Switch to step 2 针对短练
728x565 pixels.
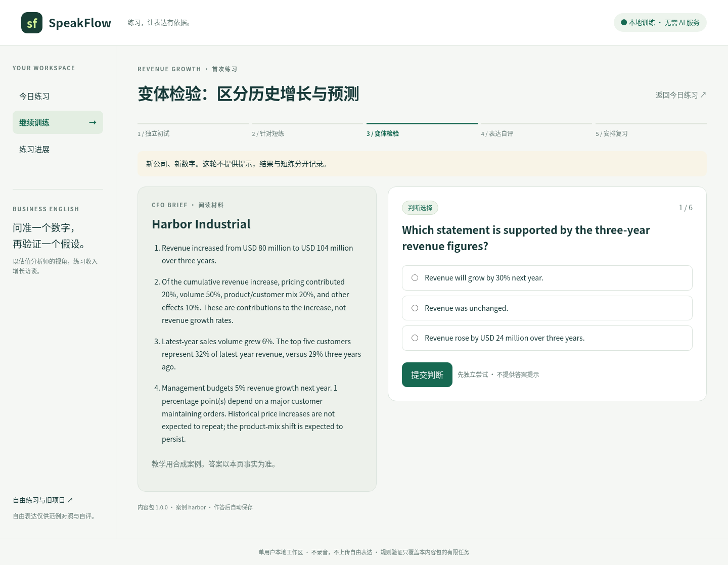click(x=307, y=130)
